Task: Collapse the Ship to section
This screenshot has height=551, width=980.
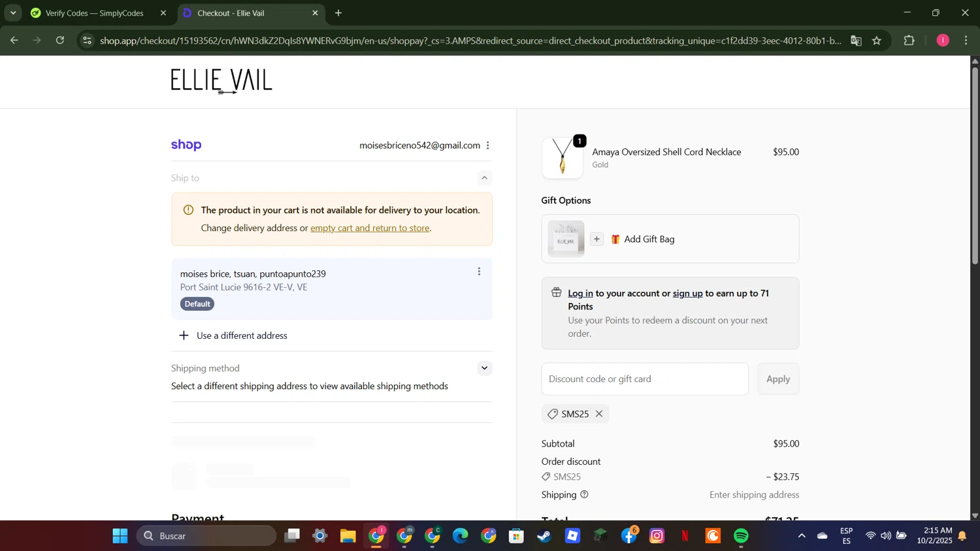Action: tap(484, 178)
